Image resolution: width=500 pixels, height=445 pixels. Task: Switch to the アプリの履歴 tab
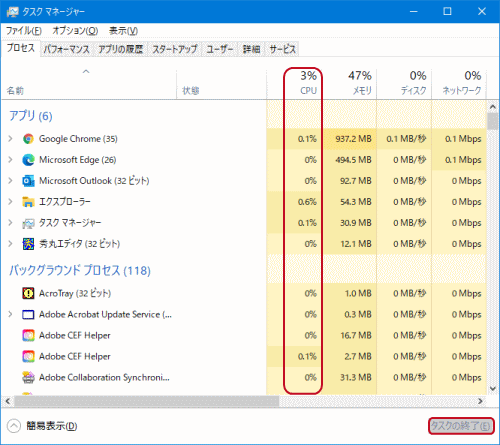click(x=121, y=49)
